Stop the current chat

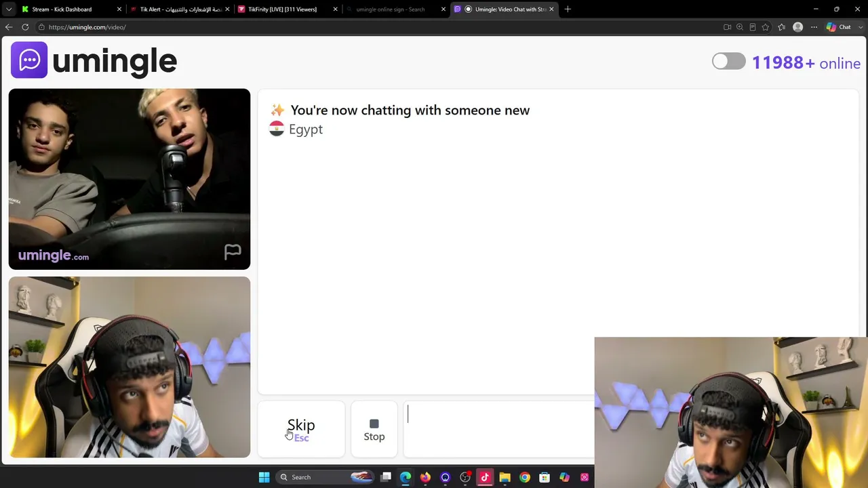pyautogui.click(x=374, y=430)
